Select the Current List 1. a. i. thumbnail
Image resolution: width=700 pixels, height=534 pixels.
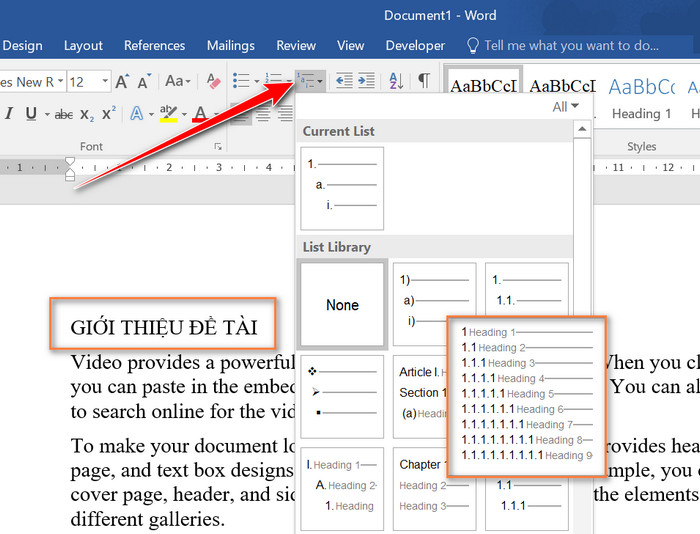tap(342, 188)
